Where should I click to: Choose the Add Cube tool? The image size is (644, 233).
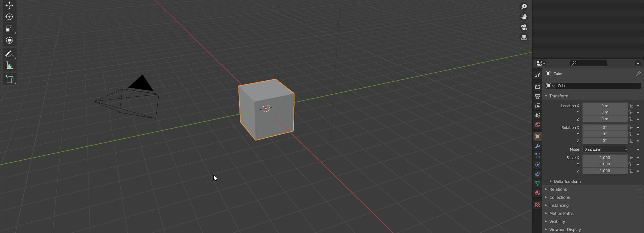[9, 79]
